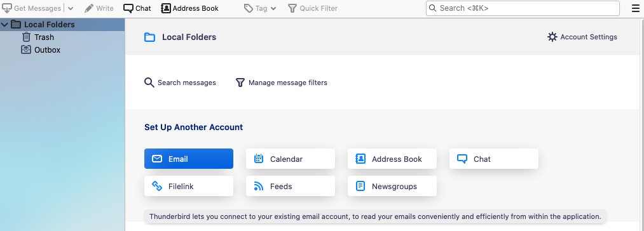Image resolution: width=644 pixels, height=231 pixels.
Task: Click the Get Messages toolbar button
Action: pyautogui.click(x=32, y=8)
